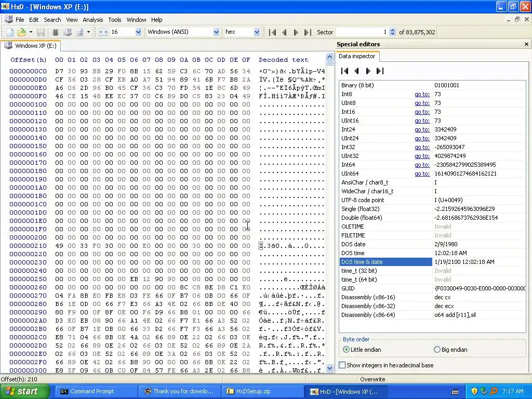Click the New file icon
Screen dimensions: 532x399
pos(10,32)
